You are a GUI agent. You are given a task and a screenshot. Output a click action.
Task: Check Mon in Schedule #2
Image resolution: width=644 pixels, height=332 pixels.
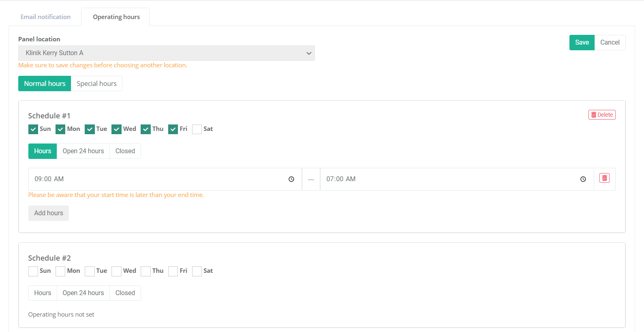[60, 271]
